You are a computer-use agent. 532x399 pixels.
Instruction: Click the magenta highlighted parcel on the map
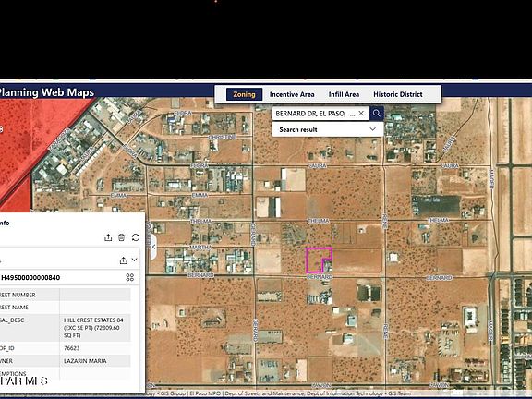[315, 260]
